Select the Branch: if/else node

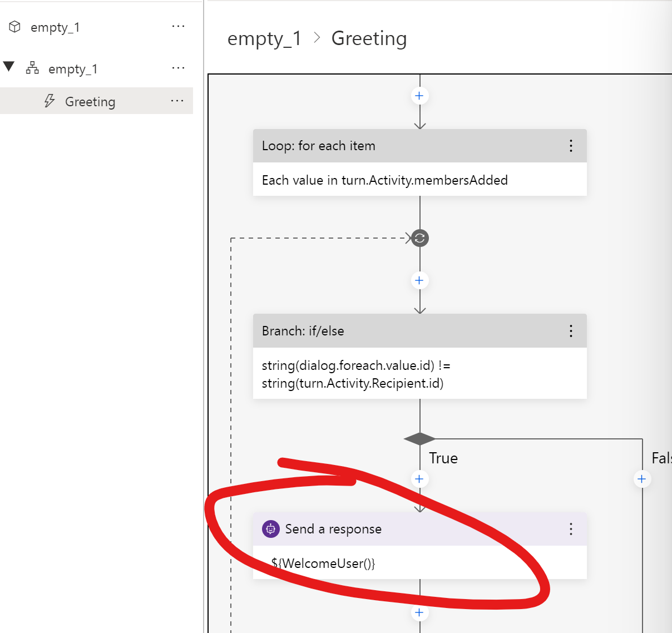[389, 330]
